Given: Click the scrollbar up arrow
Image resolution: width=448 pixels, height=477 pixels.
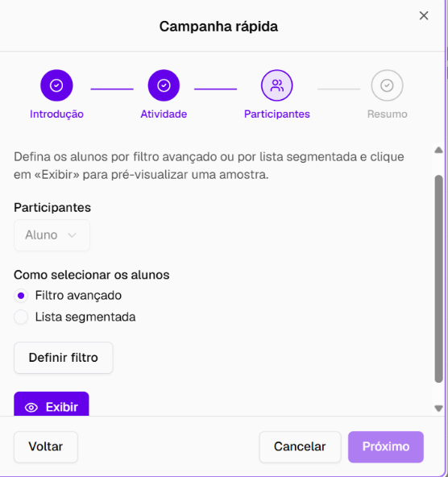Looking at the screenshot, I should click(x=438, y=150).
